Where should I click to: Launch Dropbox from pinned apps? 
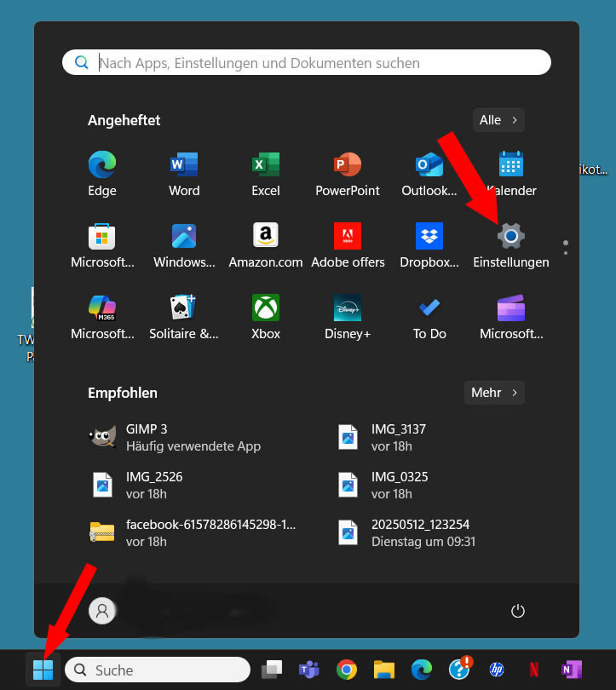(x=429, y=245)
